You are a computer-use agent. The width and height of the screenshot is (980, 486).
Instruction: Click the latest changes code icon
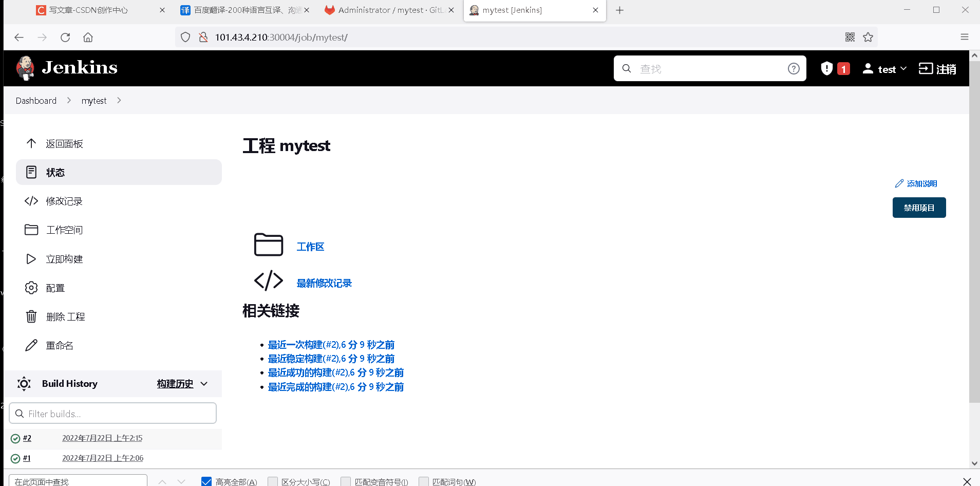tap(269, 281)
